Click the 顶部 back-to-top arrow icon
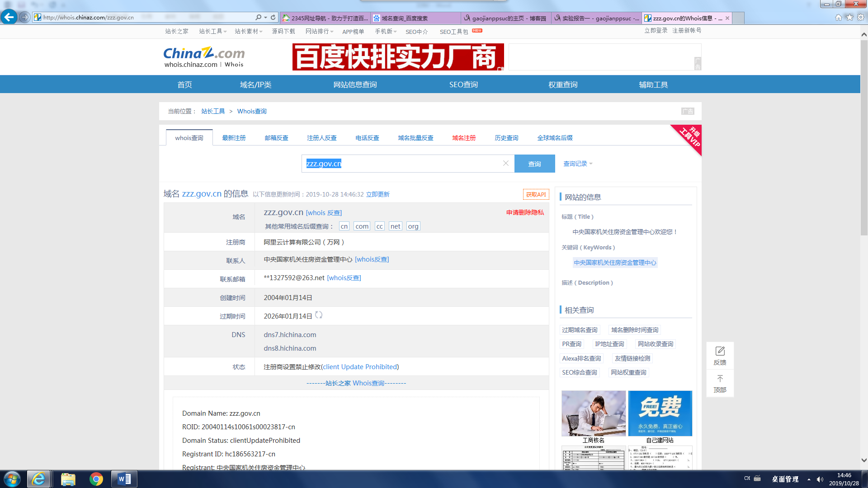 [x=720, y=379]
